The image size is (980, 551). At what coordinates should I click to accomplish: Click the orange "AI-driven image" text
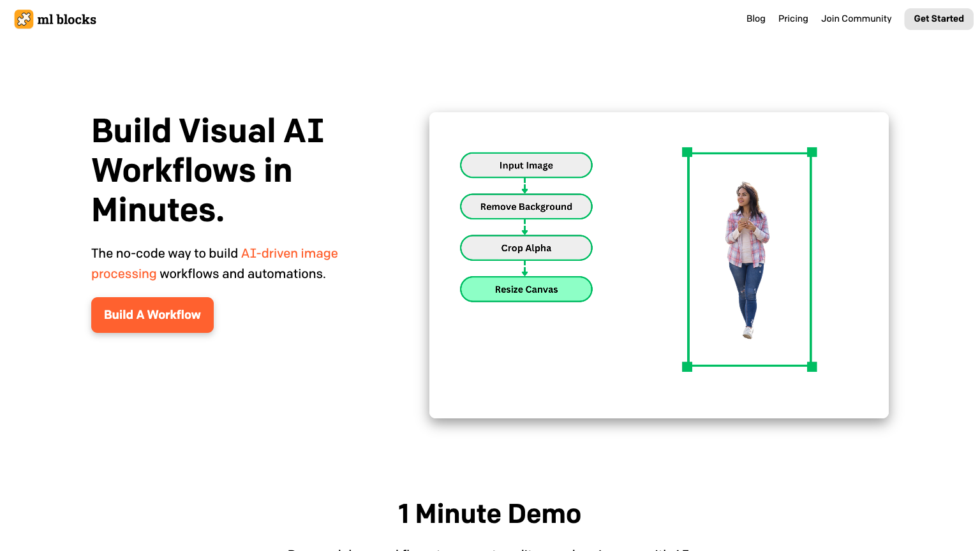pos(289,253)
